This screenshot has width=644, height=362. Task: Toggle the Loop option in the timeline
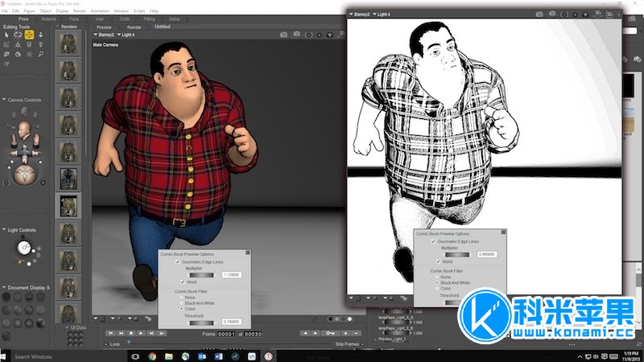(x=106, y=344)
